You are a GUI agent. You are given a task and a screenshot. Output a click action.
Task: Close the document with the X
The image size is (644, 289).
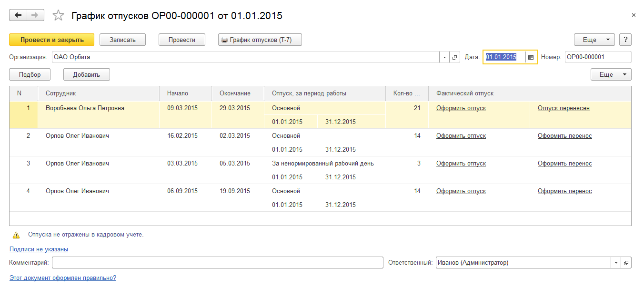(634, 15)
